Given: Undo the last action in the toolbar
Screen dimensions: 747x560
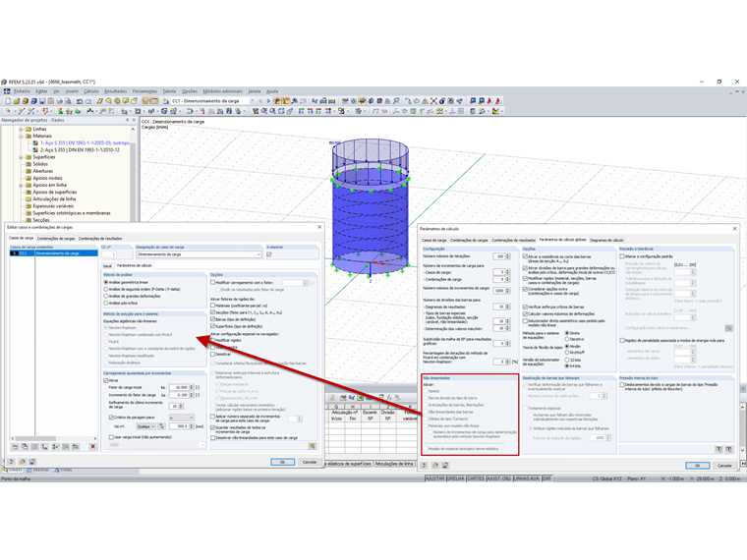Looking at the screenshot, I should (80, 101).
